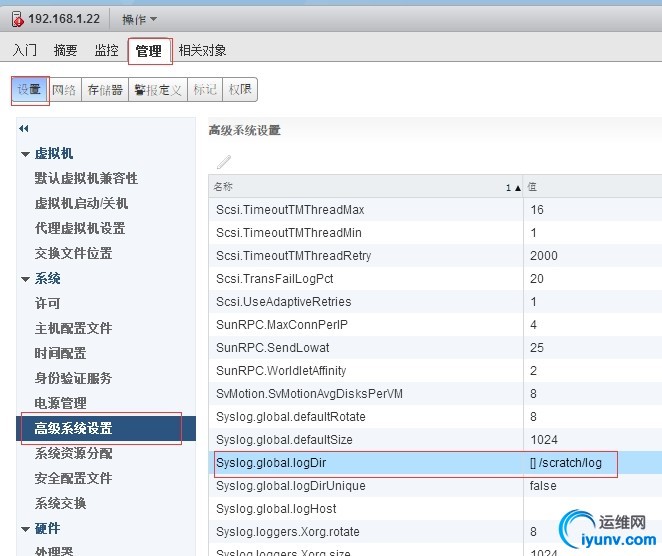The width and height of the screenshot is (662, 556).
Task: Open 代理虚拟机设置
Action: click(x=80, y=228)
